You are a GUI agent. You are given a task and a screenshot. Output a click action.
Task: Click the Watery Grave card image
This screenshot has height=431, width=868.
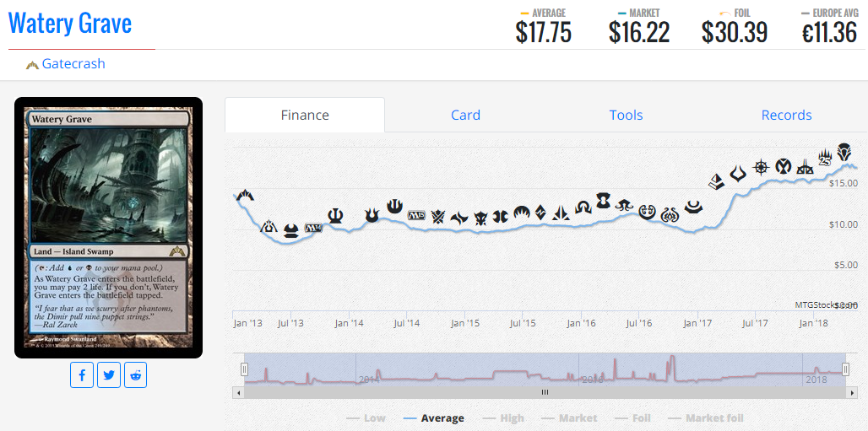(x=108, y=228)
